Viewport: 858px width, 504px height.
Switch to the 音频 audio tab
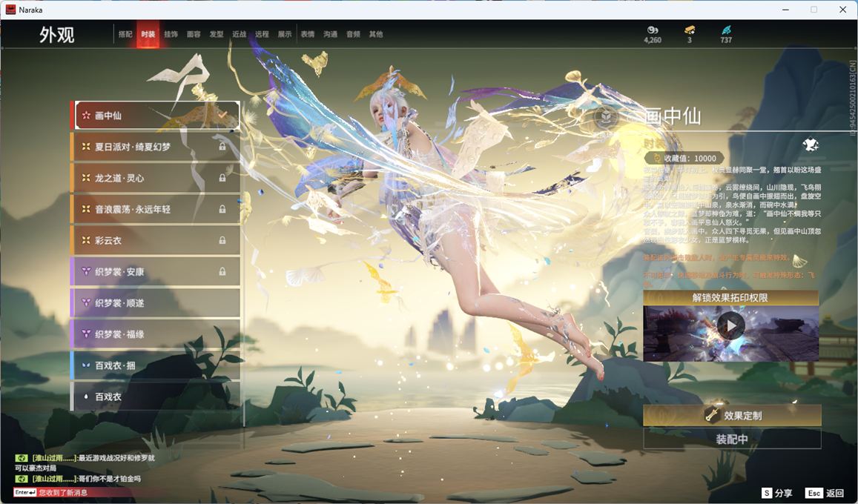coord(353,34)
